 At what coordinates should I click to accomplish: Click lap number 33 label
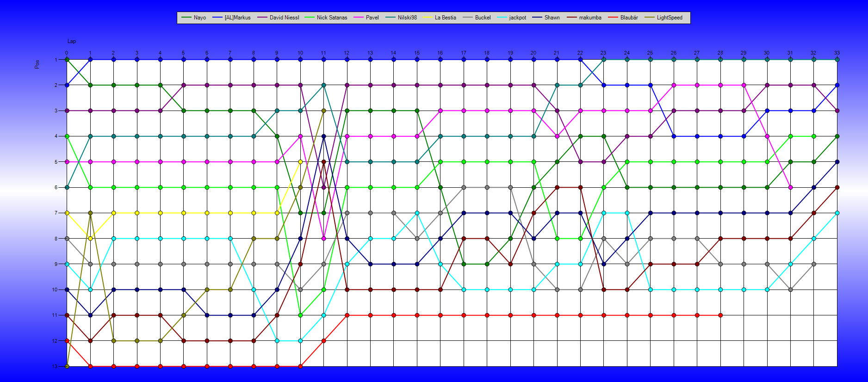point(837,53)
